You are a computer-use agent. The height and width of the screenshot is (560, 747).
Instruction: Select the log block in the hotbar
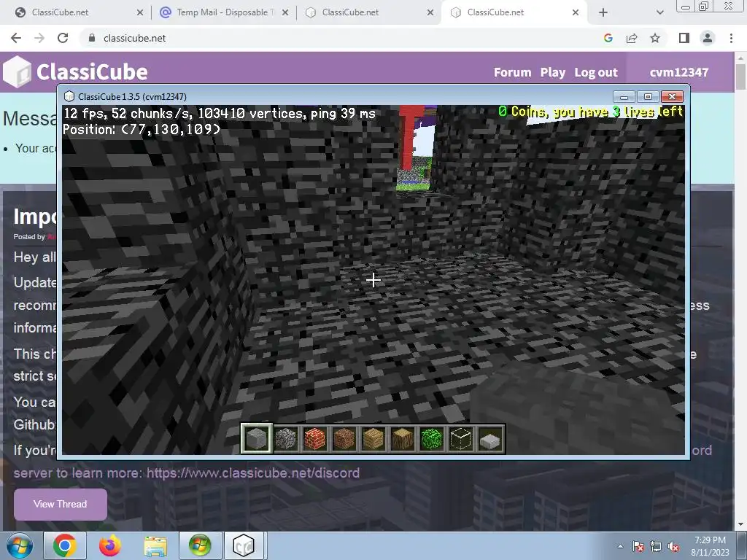(x=403, y=438)
